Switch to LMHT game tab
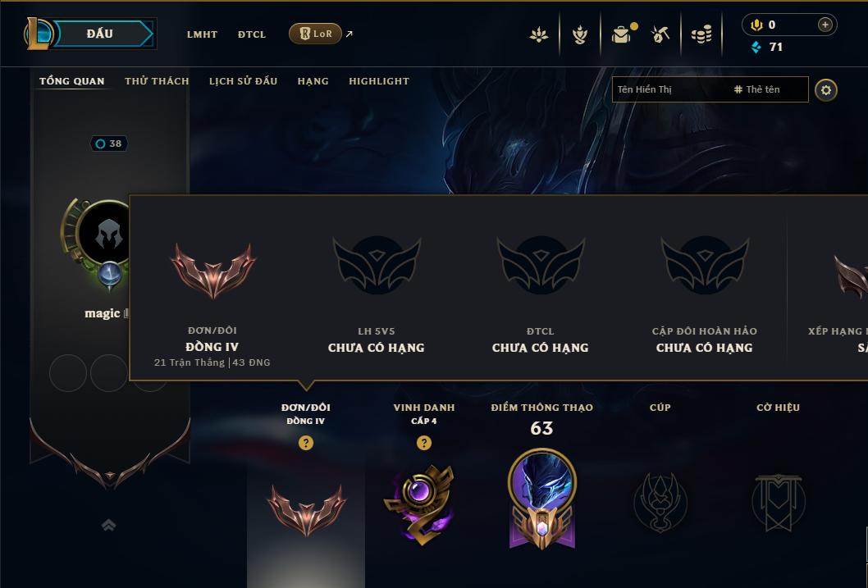The height and width of the screenshot is (588, 868). [202, 34]
